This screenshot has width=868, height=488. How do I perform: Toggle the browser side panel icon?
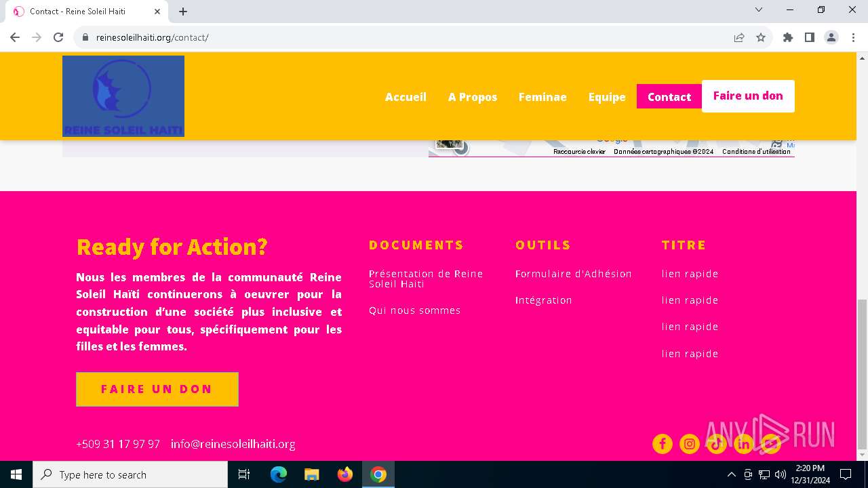click(810, 37)
